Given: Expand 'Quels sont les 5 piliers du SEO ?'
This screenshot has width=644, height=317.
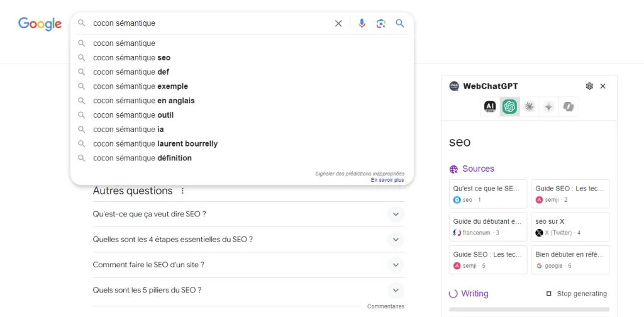Looking at the screenshot, I should point(248,290).
